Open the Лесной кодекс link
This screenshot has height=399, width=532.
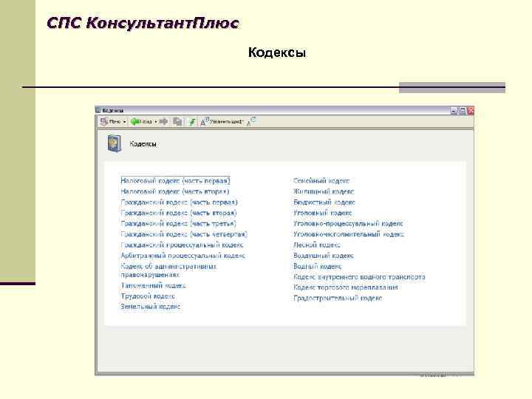tap(316, 245)
